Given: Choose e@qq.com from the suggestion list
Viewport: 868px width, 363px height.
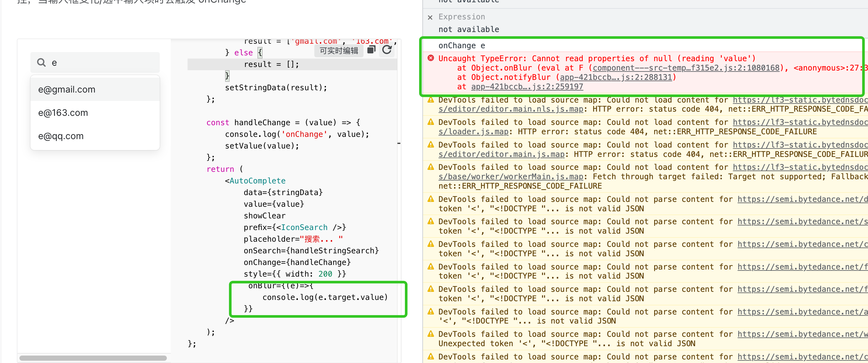Looking at the screenshot, I should (x=61, y=136).
